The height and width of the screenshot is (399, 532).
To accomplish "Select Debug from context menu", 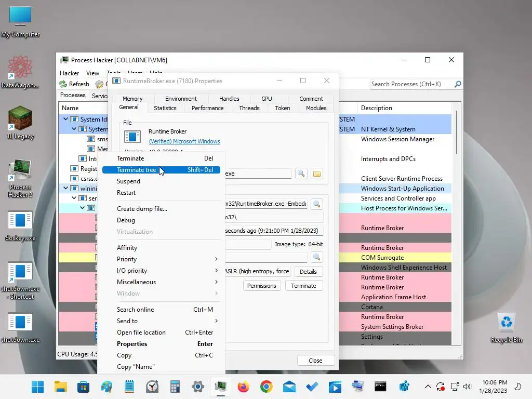I will (x=161, y=220).
